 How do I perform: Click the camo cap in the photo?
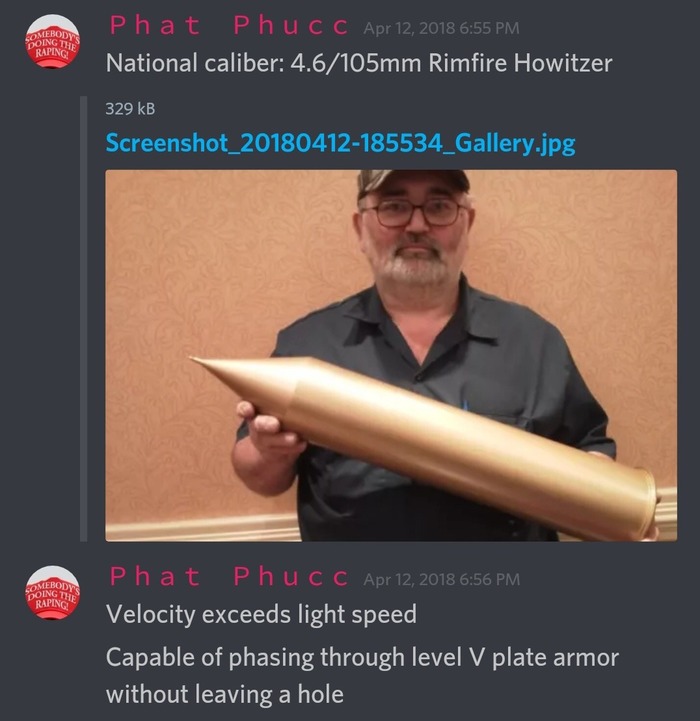click(412, 182)
